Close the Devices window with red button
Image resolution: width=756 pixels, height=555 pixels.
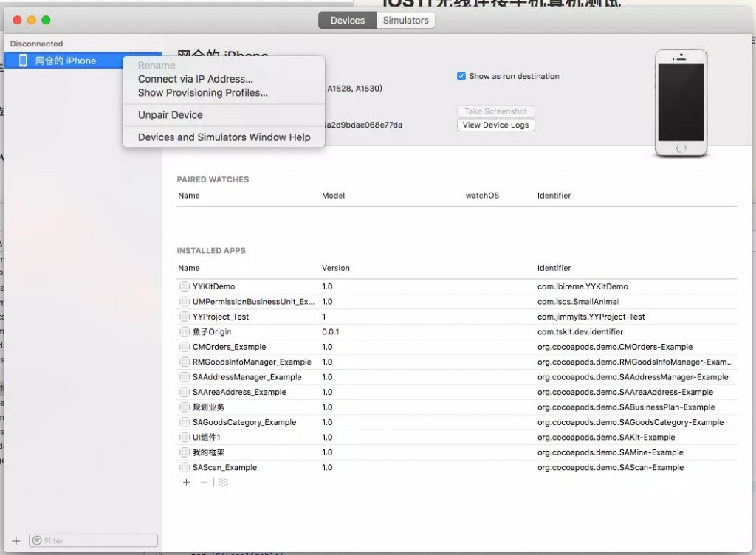tap(18, 20)
